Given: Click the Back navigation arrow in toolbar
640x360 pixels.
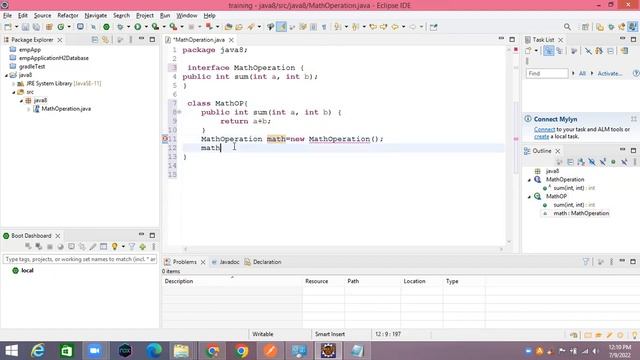Looking at the screenshot, I should coord(395,27).
